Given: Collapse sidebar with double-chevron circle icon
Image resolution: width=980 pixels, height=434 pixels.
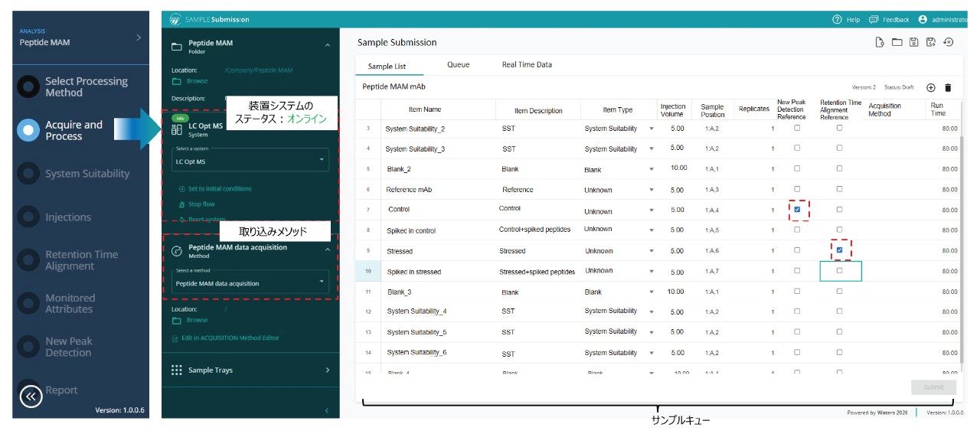Looking at the screenshot, I should pos(31,396).
